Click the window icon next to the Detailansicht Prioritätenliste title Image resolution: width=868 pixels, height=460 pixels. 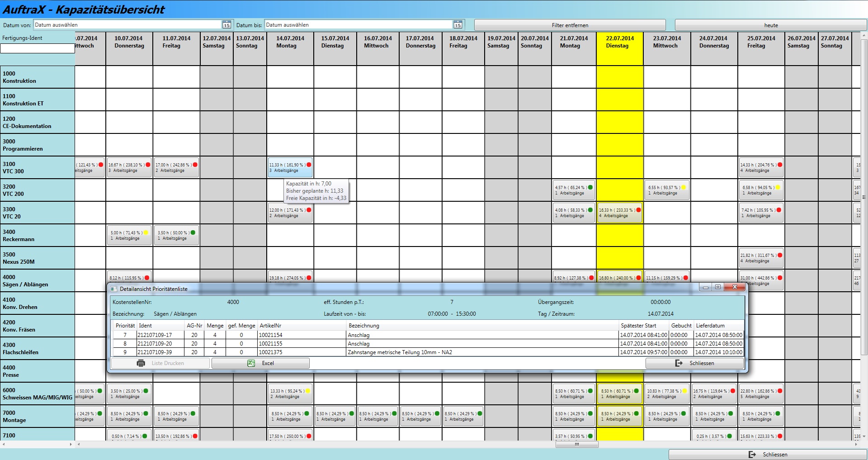pyautogui.click(x=114, y=289)
